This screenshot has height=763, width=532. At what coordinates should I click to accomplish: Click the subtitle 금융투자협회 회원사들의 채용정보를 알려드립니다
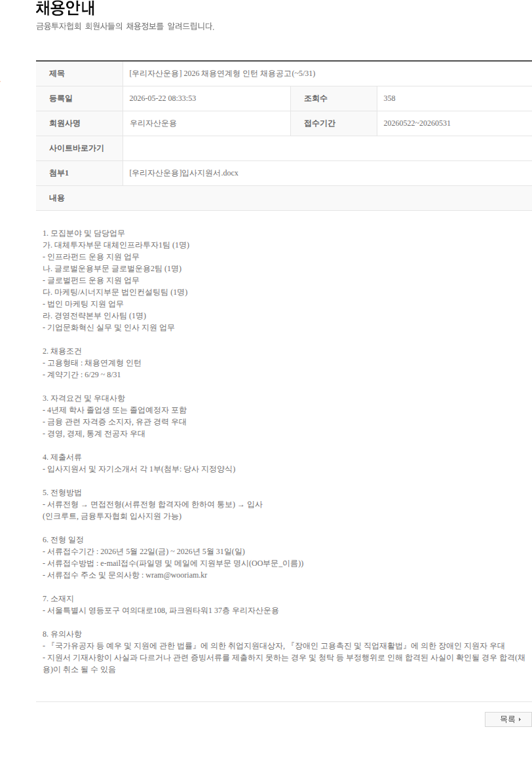[125, 26]
